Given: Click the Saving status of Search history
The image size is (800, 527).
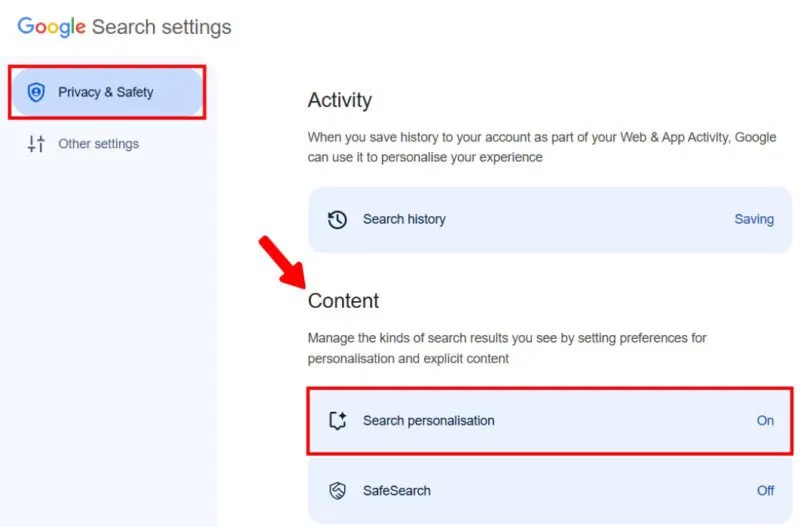Looking at the screenshot, I should 754,219.
